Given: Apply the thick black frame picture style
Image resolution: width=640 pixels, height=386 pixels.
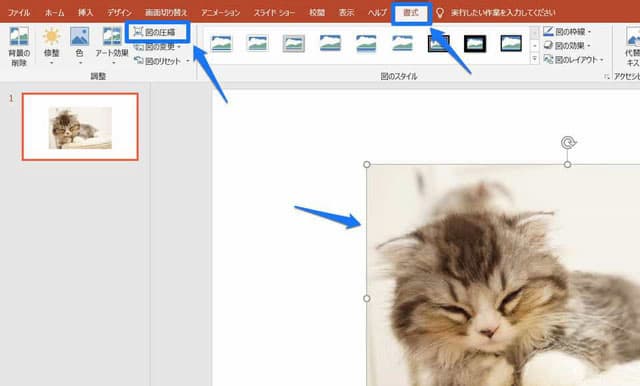Looking at the screenshot, I should (475, 43).
